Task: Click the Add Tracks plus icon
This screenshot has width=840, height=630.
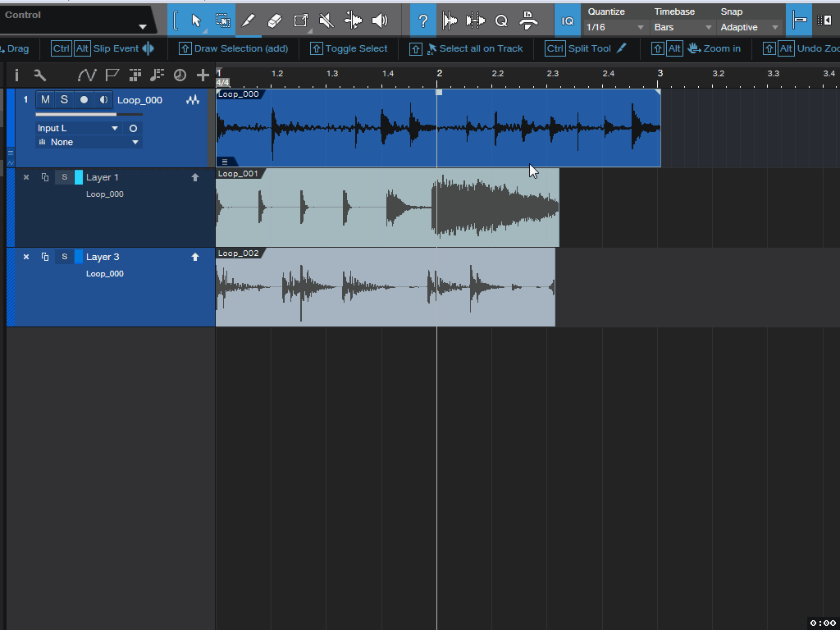Action: point(203,75)
